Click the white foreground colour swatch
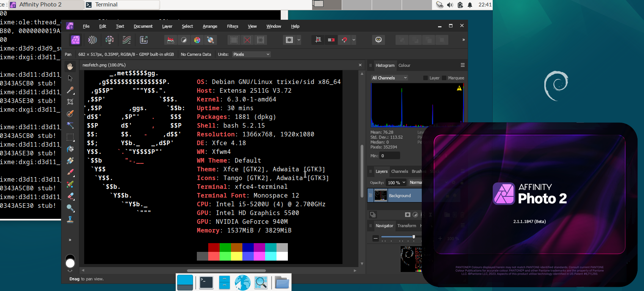The width and height of the screenshot is (644, 291). [70, 263]
